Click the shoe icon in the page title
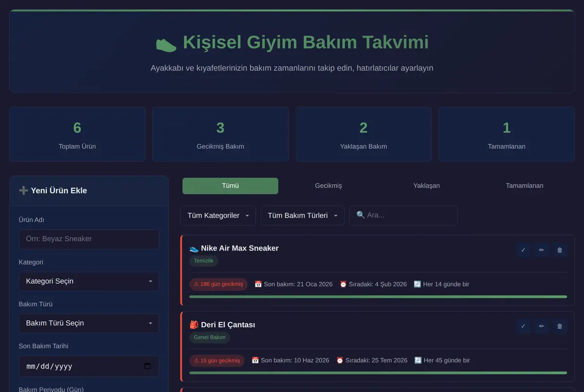Viewport: 584px width, 392px height. point(166,44)
